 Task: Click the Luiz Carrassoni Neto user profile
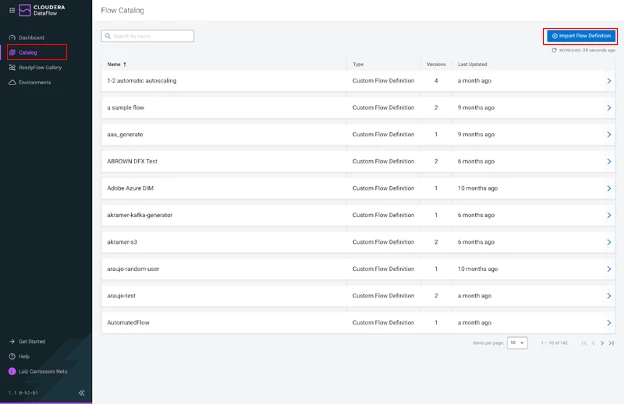pyautogui.click(x=38, y=371)
